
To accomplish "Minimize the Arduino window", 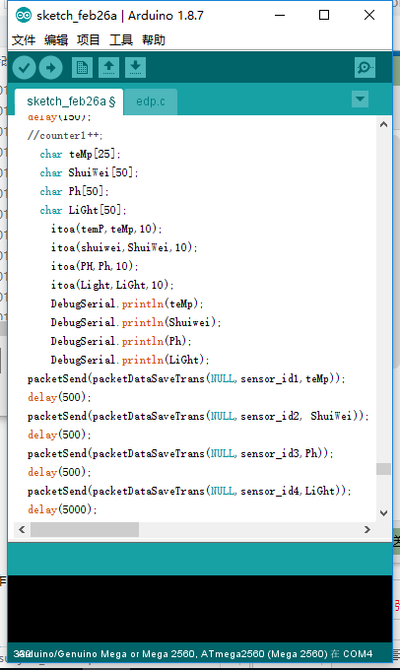I will pyautogui.click(x=280, y=15).
